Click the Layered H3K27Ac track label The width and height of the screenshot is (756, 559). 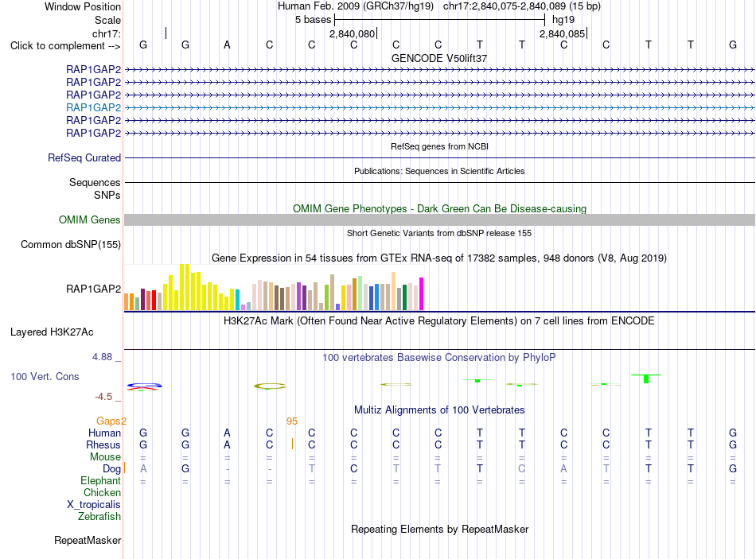click(52, 332)
